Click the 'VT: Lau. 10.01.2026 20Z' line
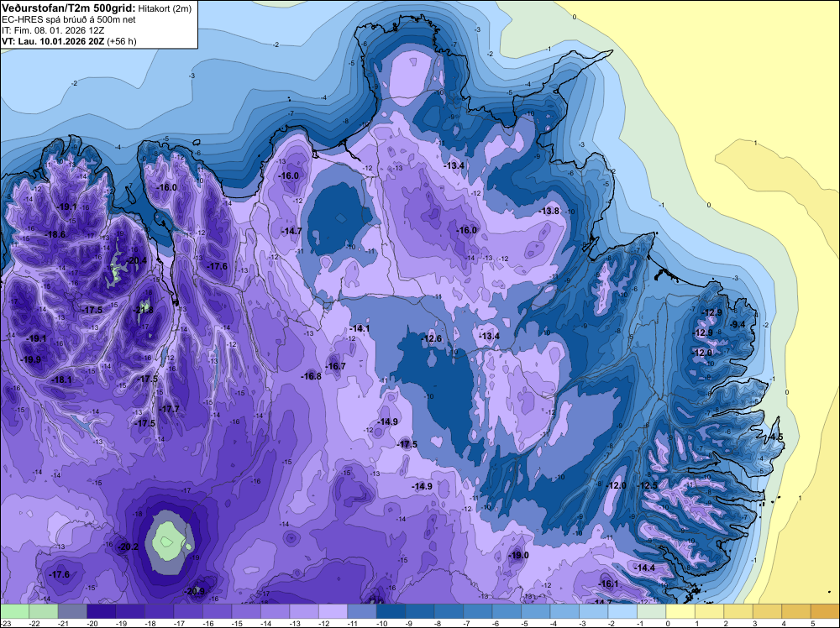 click(53, 41)
